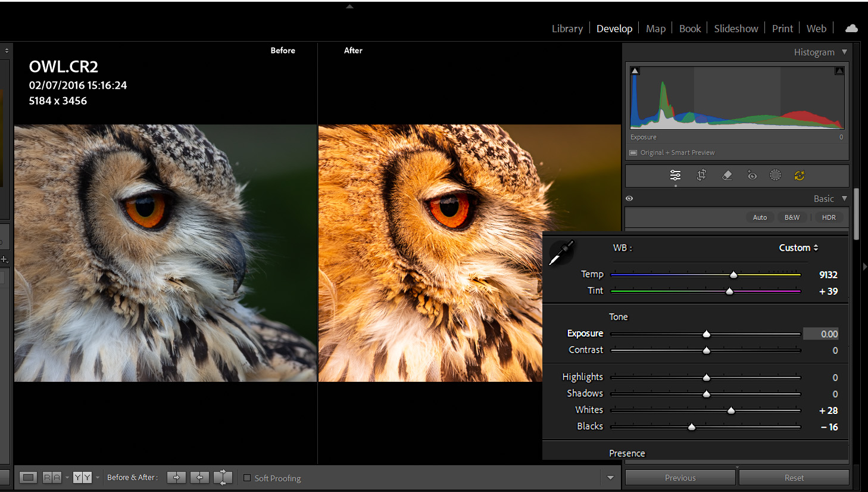The width and height of the screenshot is (868, 492).
Task: Open the Print module
Action: coord(782,29)
